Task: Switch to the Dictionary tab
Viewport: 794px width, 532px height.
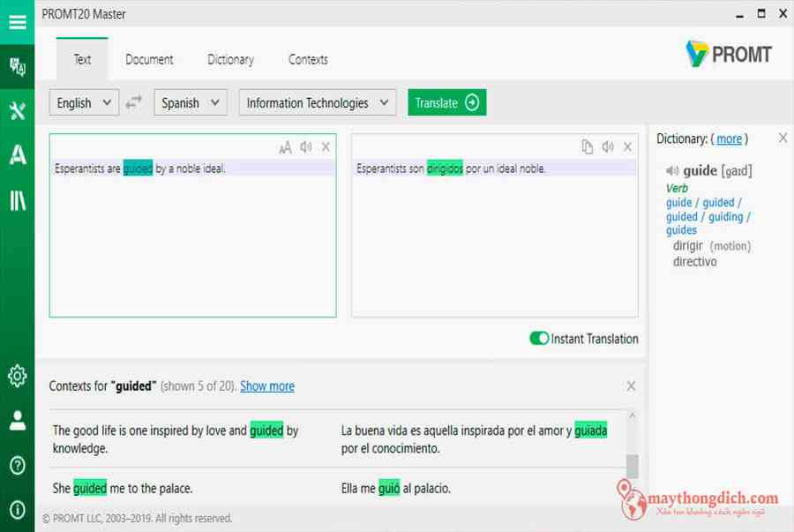Action: coord(230,60)
